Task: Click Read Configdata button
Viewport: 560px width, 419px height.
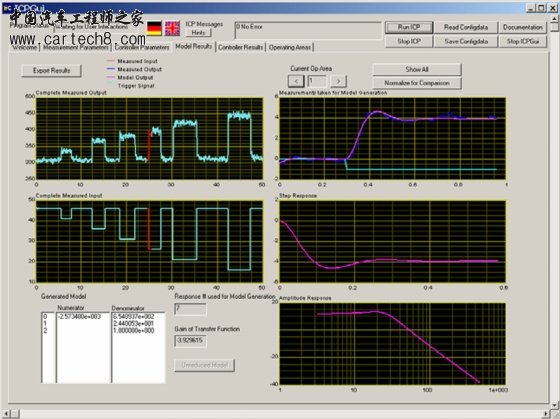Action: pyautogui.click(x=466, y=27)
